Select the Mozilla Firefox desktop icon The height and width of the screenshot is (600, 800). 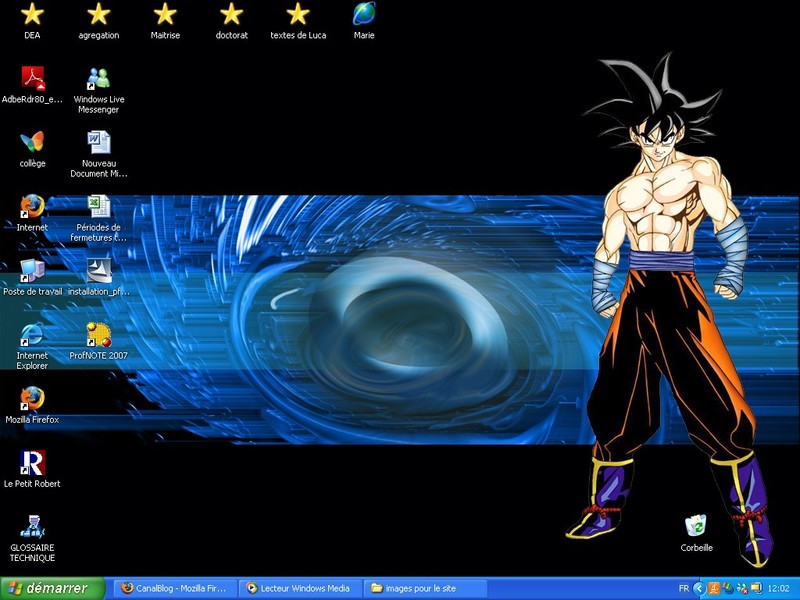(x=32, y=398)
